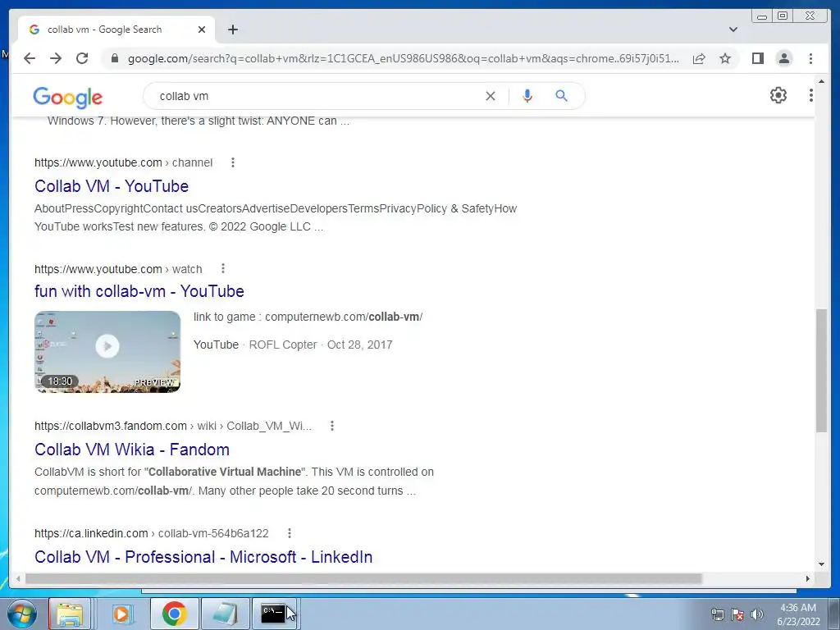Open the Action Center flag icon
The image size is (840, 630).
click(737, 614)
